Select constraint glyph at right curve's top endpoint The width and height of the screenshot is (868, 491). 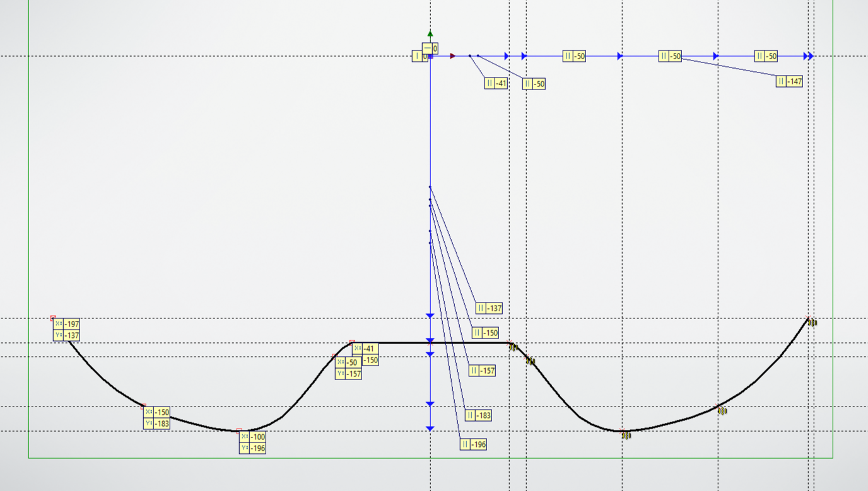pyautogui.click(x=812, y=323)
